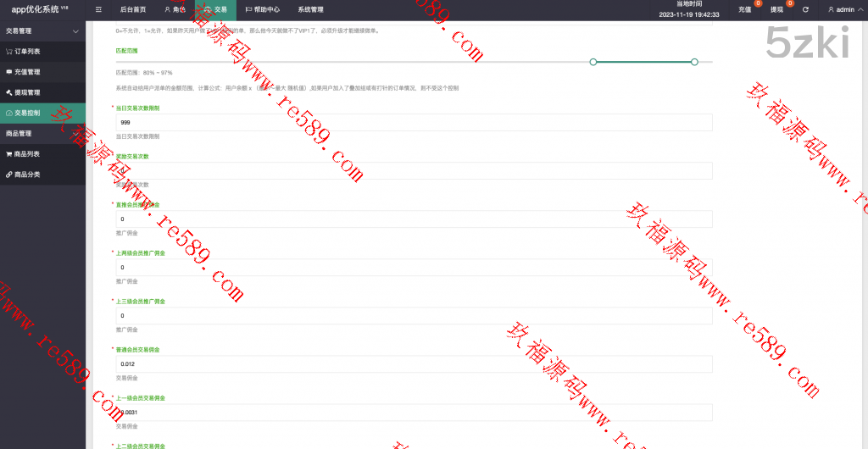
Task: Collapse the 交易管理 sidebar group
Action: (75, 31)
